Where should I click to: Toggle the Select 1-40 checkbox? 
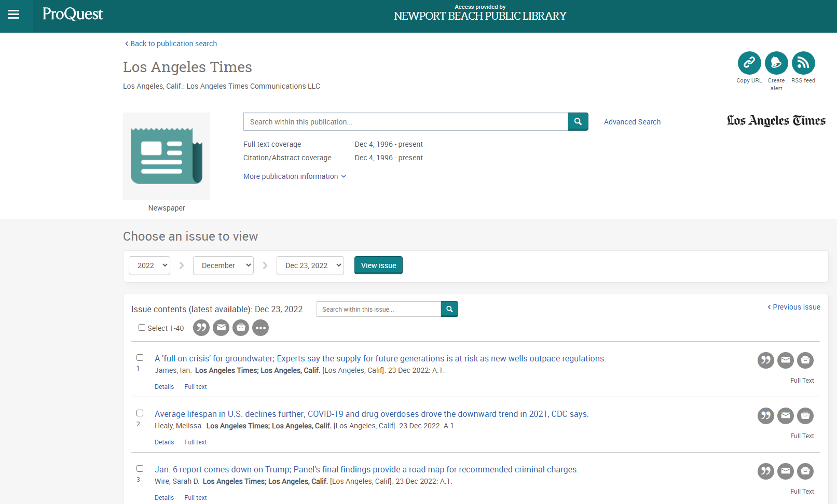pos(142,328)
